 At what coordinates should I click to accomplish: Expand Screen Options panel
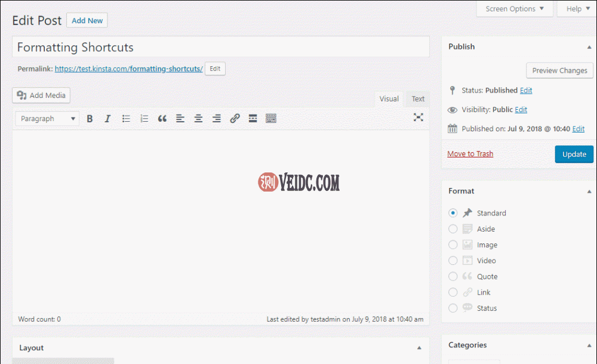click(515, 9)
